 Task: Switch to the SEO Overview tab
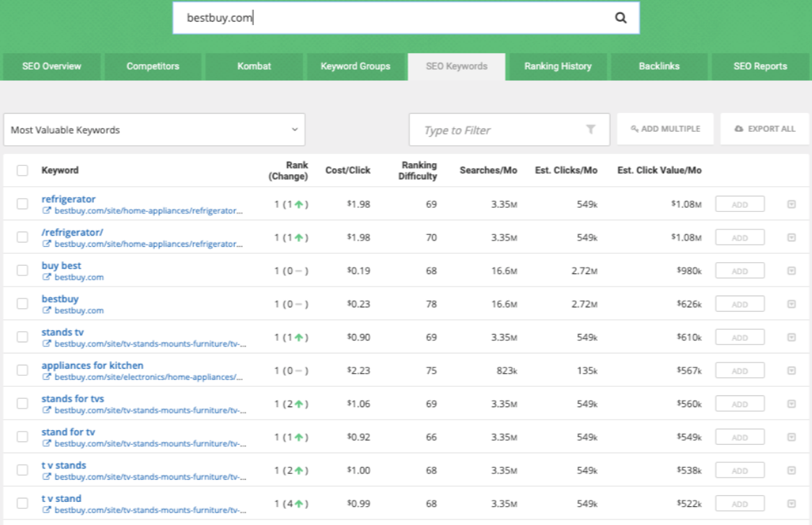(x=52, y=66)
